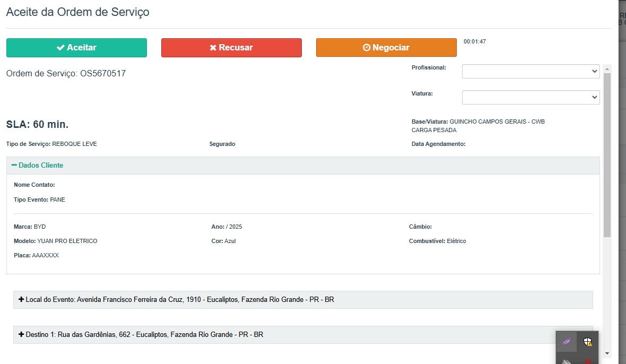This screenshot has height=364, width=626.
Task: Expand the Destino 1 section
Action: click(144, 335)
